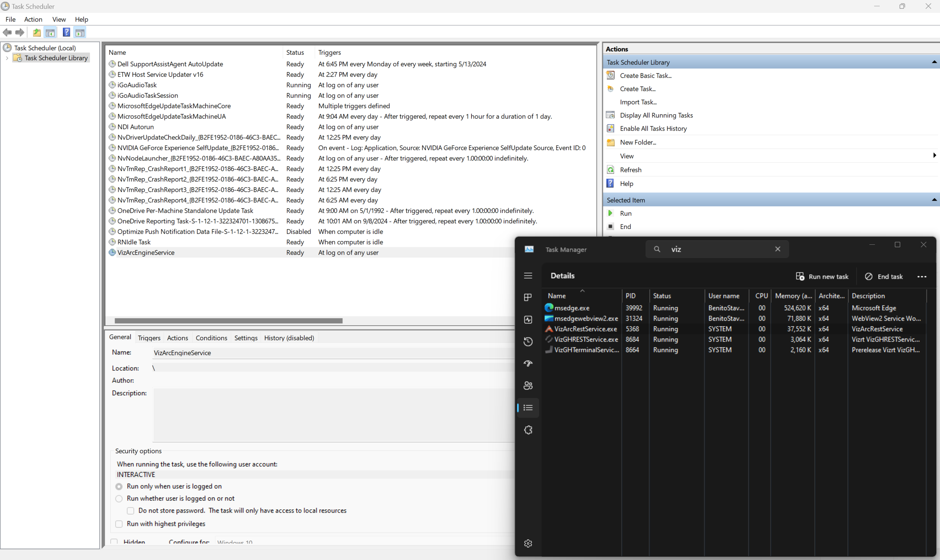
Task: Check Do not store password option
Action: click(130, 510)
